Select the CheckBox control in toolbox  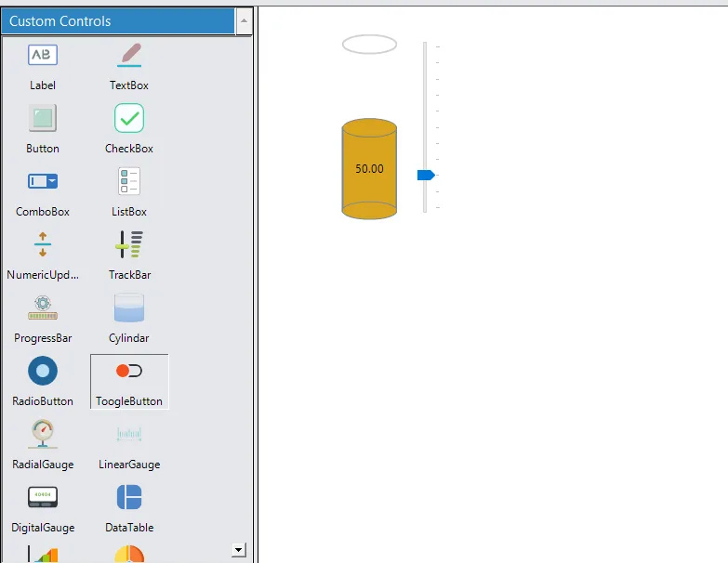(129, 127)
